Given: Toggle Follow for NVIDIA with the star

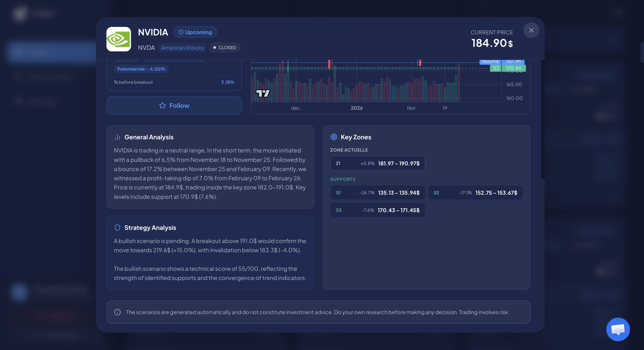Looking at the screenshot, I should coord(163,105).
